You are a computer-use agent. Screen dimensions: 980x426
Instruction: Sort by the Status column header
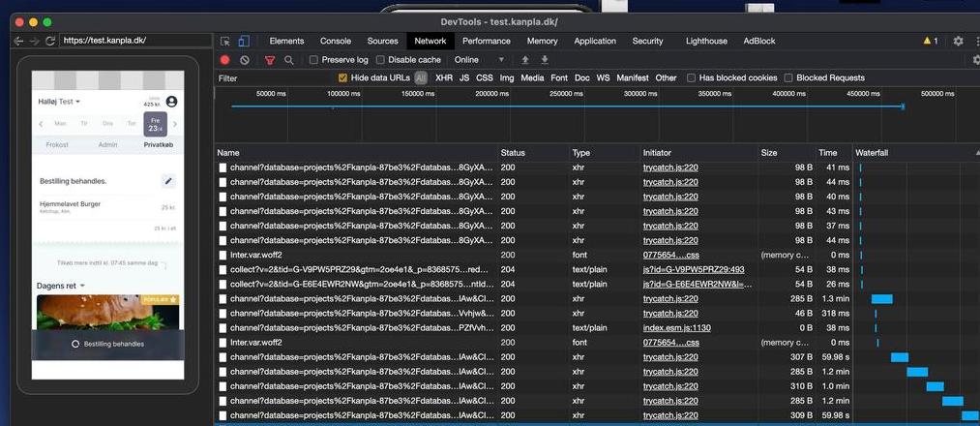coord(534,153)
